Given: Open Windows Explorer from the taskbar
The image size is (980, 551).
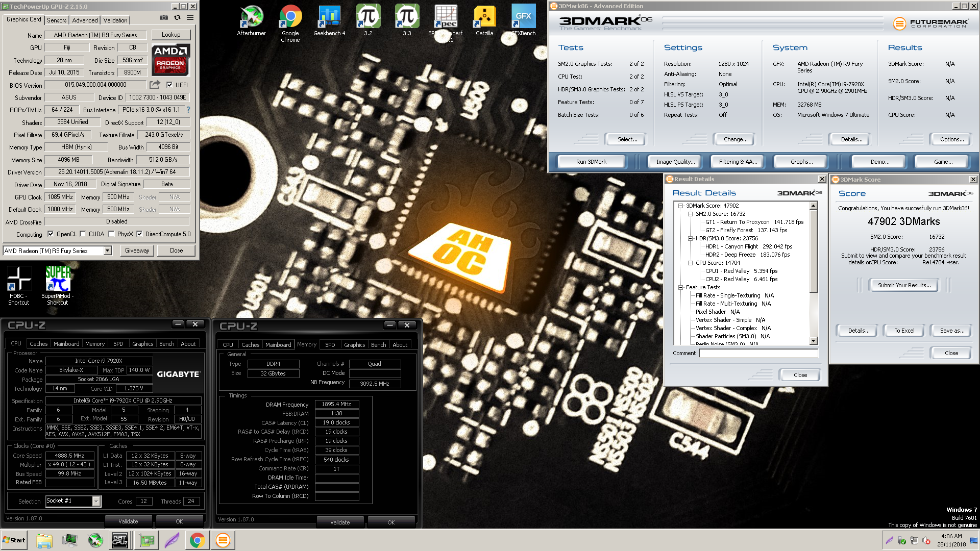Looking at the screenshot, I should (x=44, y=540).
